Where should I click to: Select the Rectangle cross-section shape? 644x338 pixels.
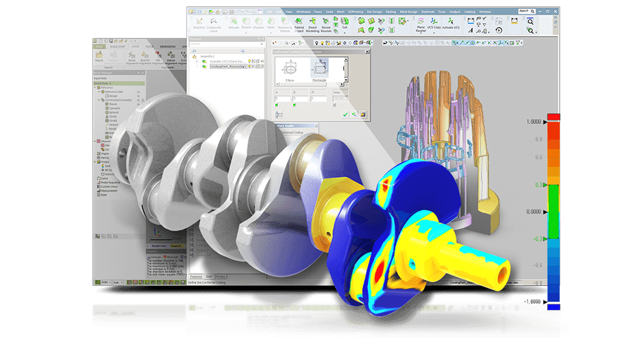319,68
